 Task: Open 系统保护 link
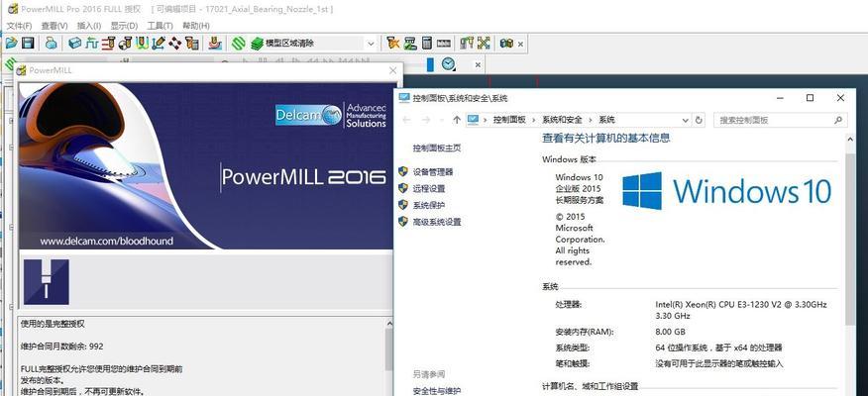(429, 205)
